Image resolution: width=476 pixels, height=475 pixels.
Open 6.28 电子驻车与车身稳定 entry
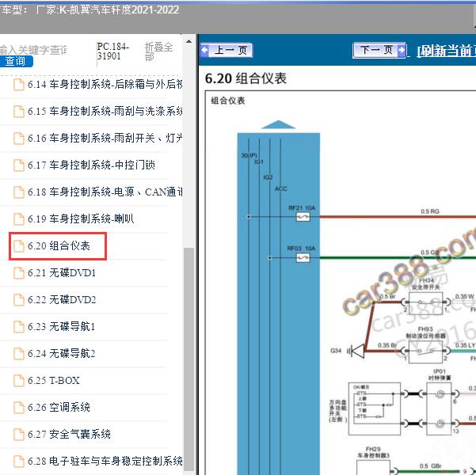click(x=105, y=462)
